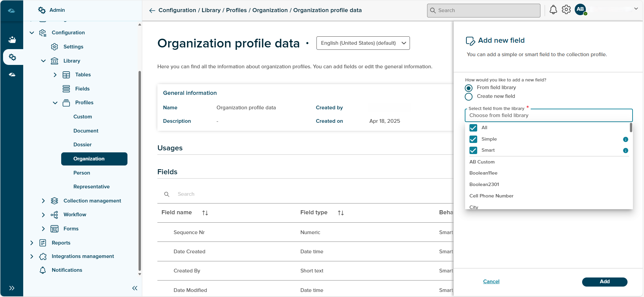Go to Configuration breadcrumb link
This screenshot has width=644, height=297.
(177, 10)
